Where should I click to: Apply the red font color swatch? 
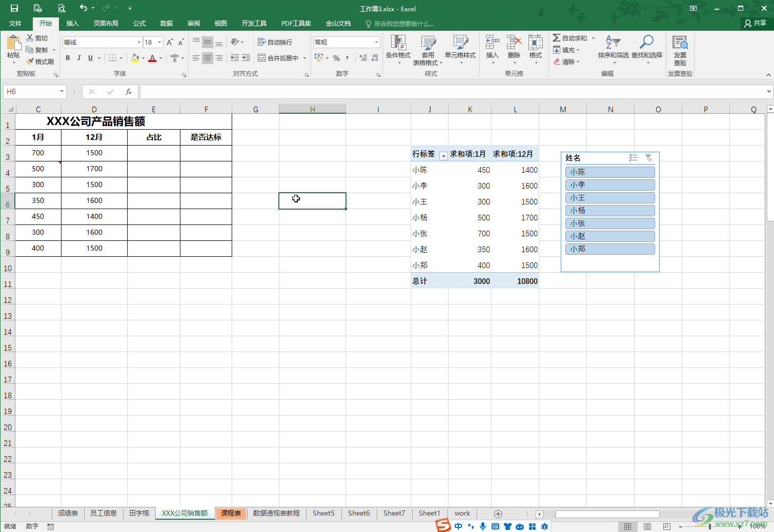tap(152, 58)
